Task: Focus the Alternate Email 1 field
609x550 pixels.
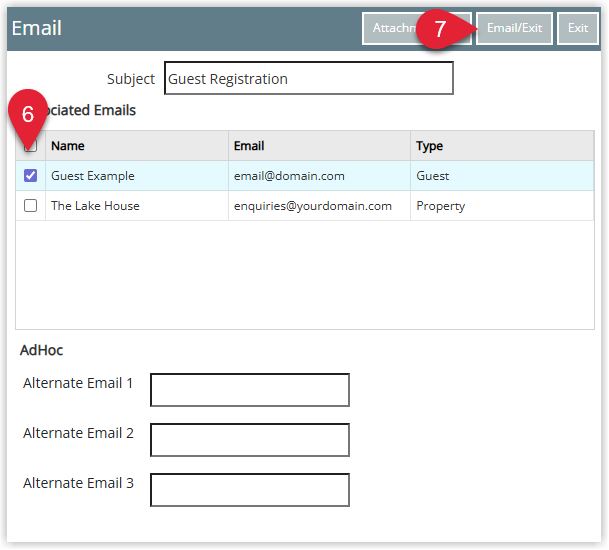Action: pos(250,390)
